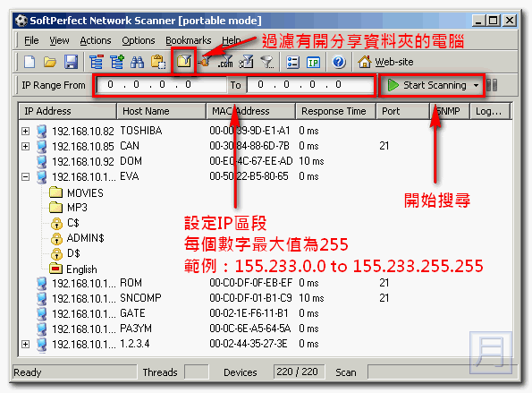Sort by the IP Address column header
The height and width of the screenshot is (393, 532).
[67, 111]
